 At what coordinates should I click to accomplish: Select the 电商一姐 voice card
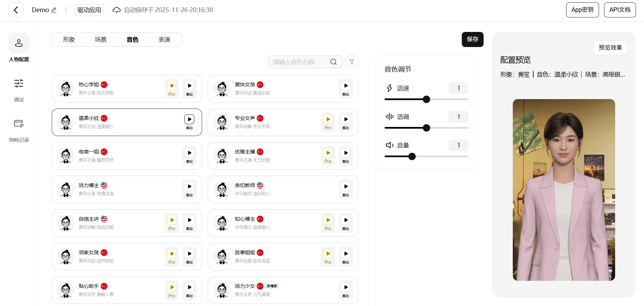127,156
